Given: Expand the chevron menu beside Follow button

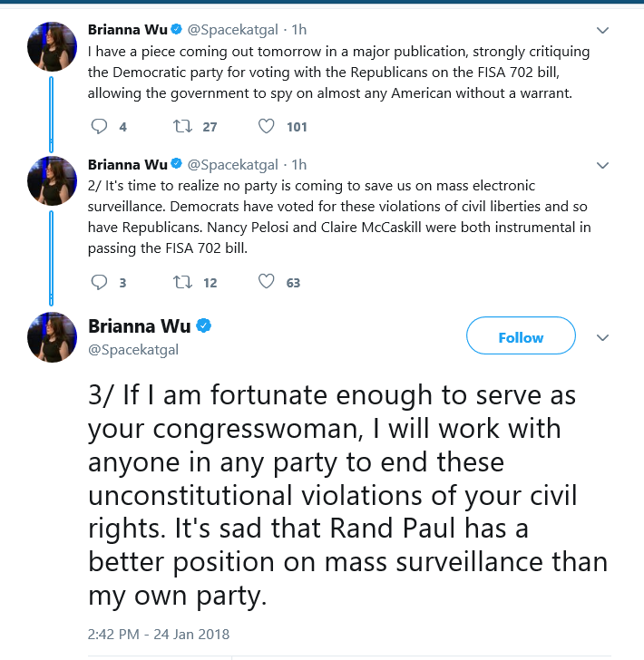Looking at the screenshot, I should pos(602,337).
